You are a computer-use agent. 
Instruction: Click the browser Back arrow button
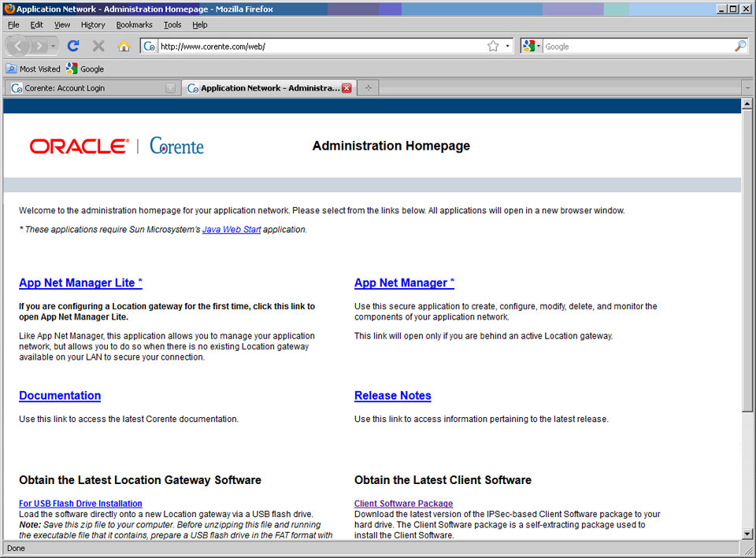pos(18,46)
